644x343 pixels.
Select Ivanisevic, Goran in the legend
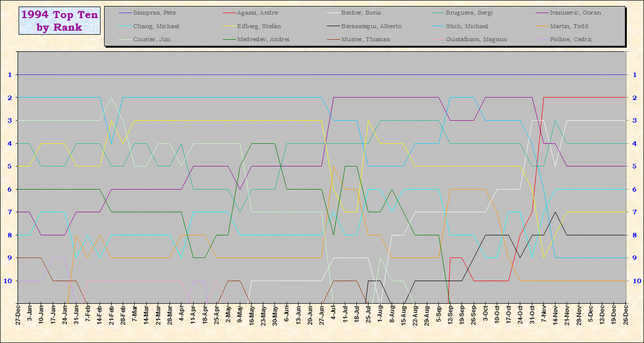click(575, 13)
